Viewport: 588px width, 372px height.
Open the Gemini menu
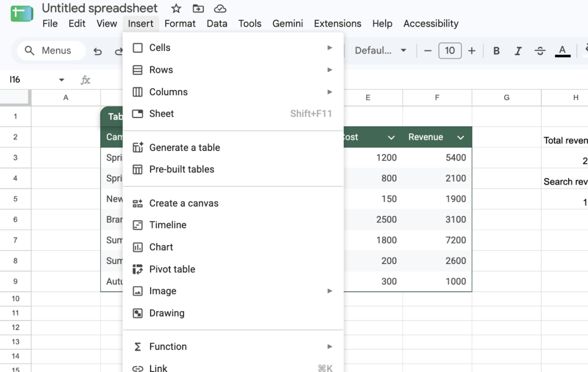287,23
